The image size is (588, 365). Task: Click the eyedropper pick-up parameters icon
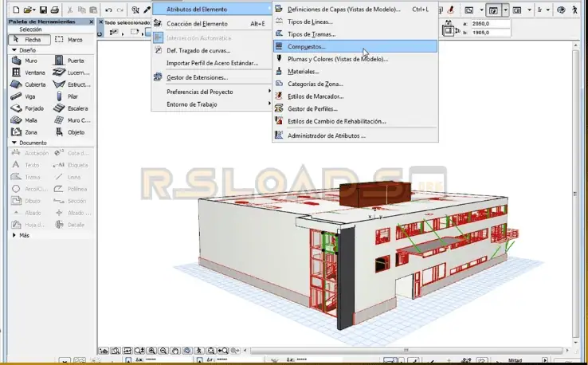tap(147, 10)
